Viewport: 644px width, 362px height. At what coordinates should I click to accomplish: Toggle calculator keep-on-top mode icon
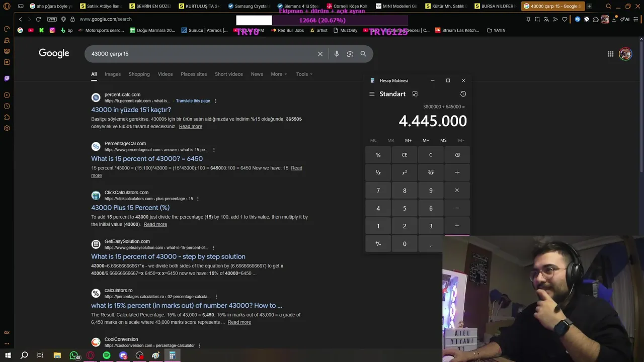[415, 94]
